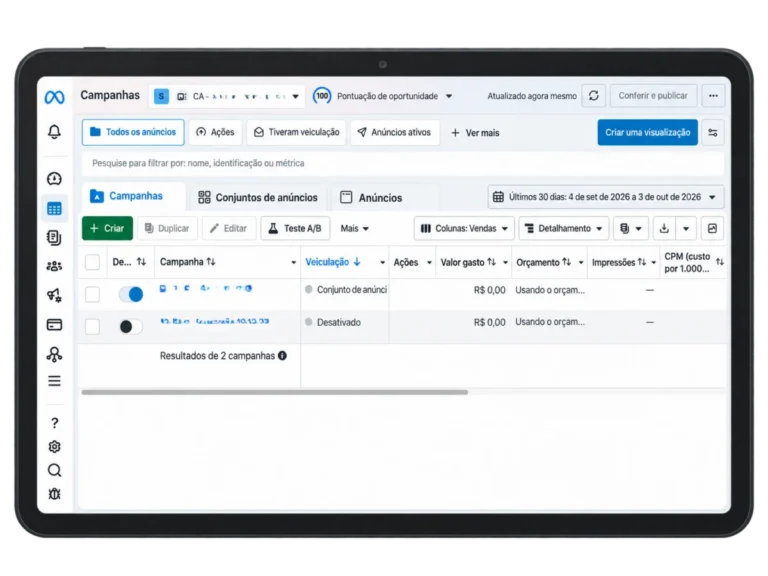Screen dimensions: 768x576
Task: Open the Colunas: Vendas dropdown
Action: 464,228
